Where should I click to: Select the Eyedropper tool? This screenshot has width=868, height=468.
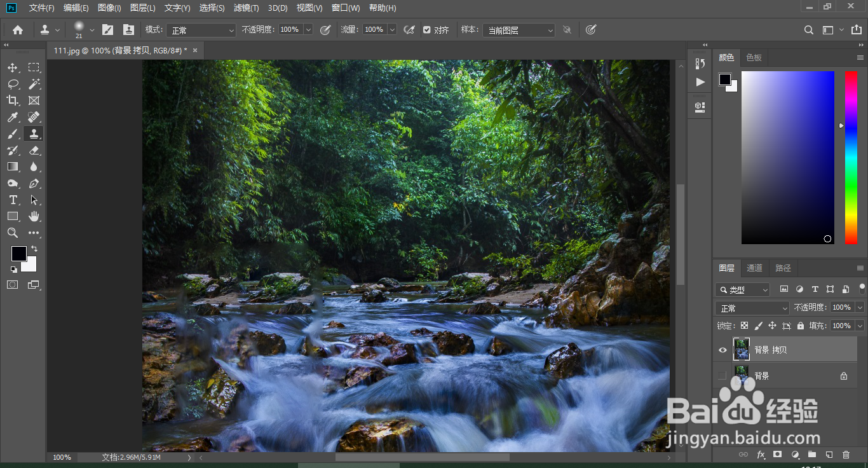tap(13, 117)
